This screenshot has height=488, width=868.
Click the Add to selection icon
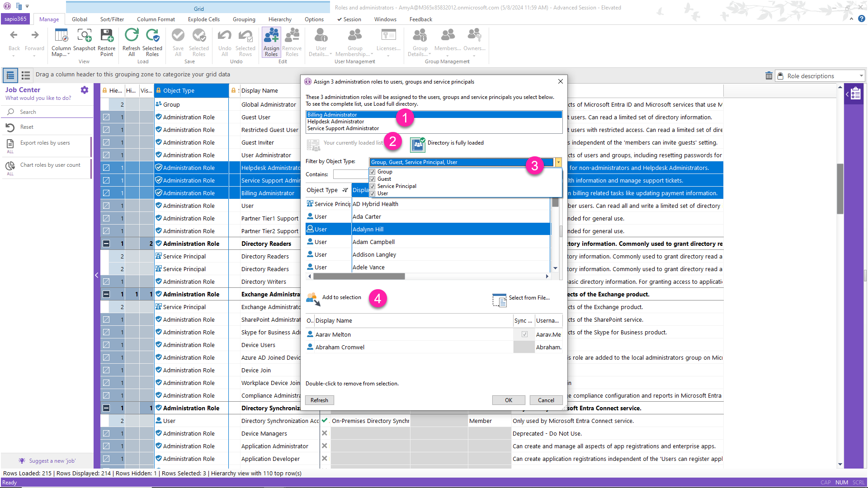313,299
